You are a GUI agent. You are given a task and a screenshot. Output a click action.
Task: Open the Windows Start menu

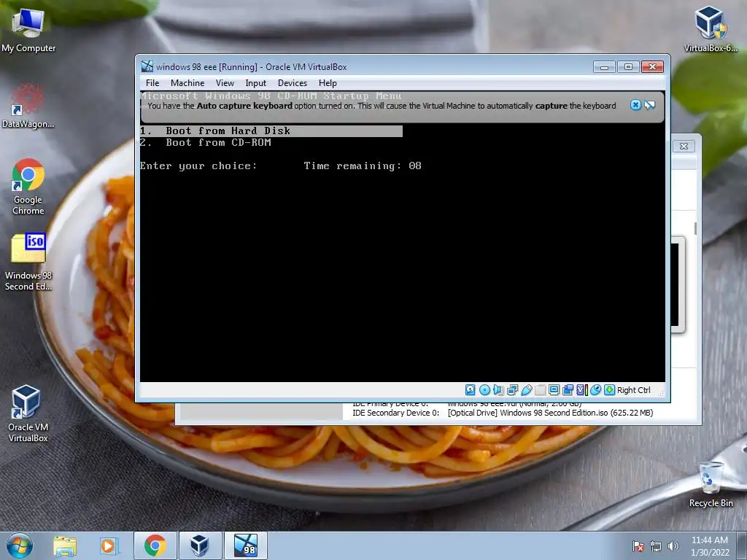[20, 545]
